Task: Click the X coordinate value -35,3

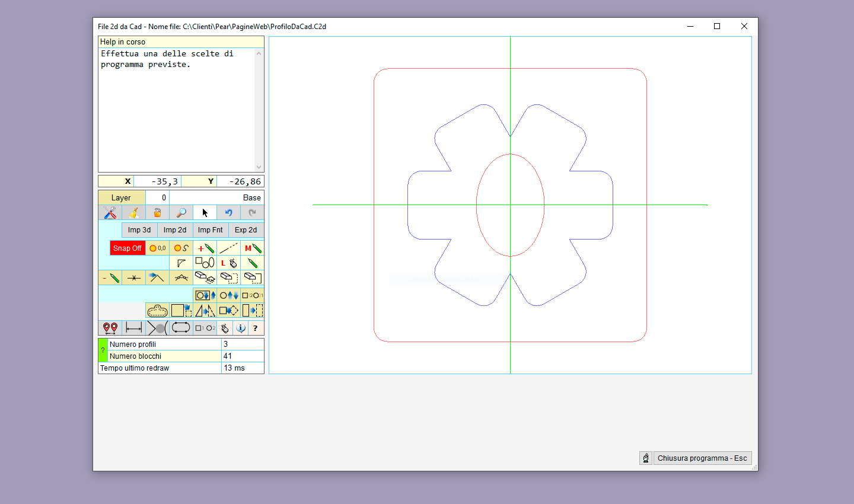Action: [157, 181]
